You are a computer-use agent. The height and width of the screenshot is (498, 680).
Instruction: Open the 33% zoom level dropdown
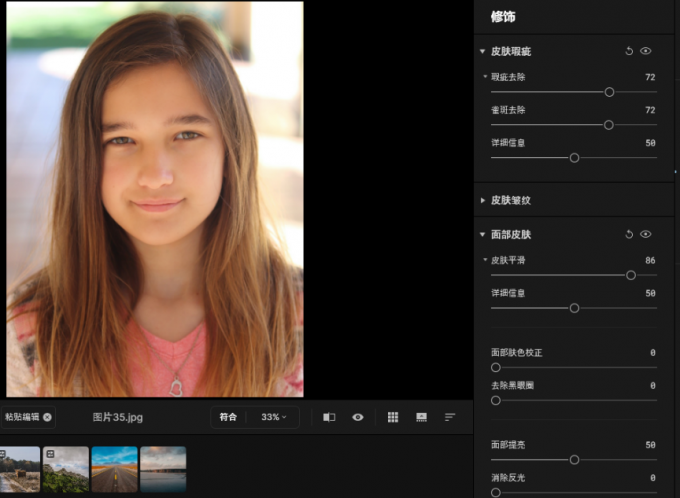(x=273, y=417)
